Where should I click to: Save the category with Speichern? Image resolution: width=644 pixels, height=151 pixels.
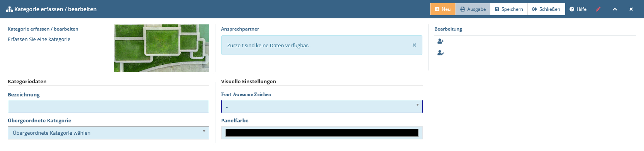point(509,9)
